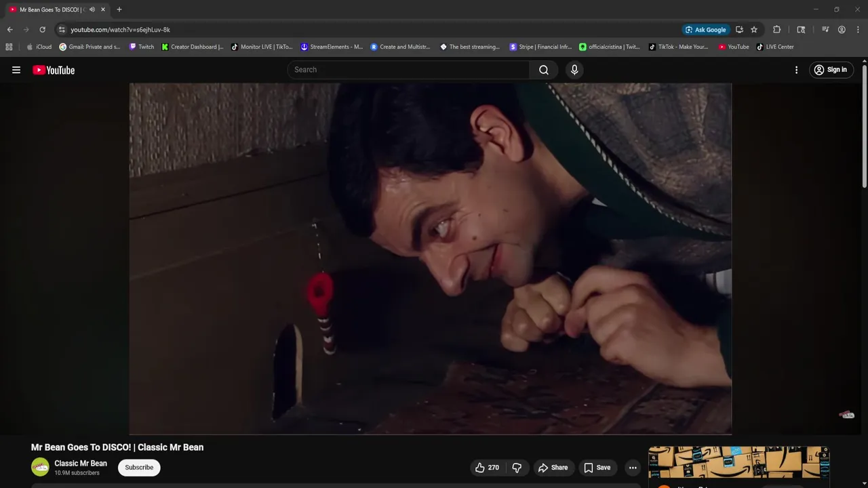Open media controls music note icon
The image size is (868, 488).
(825, 30)
